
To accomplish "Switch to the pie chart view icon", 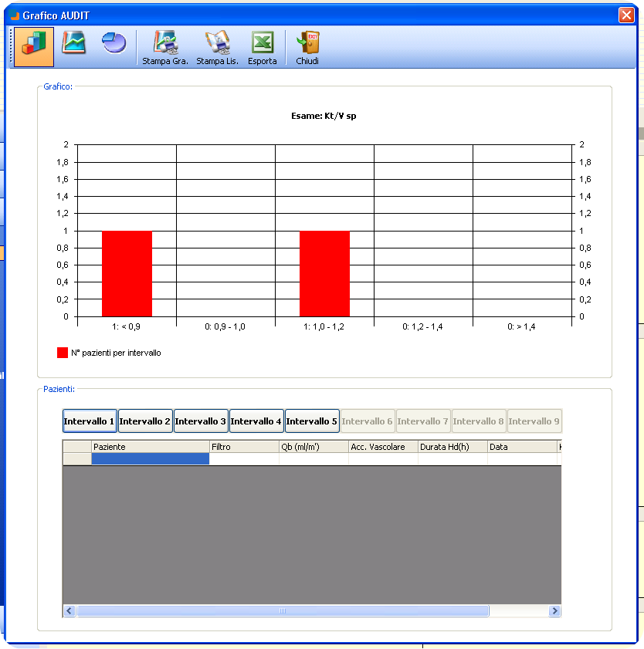I will [x=114, y=43].
